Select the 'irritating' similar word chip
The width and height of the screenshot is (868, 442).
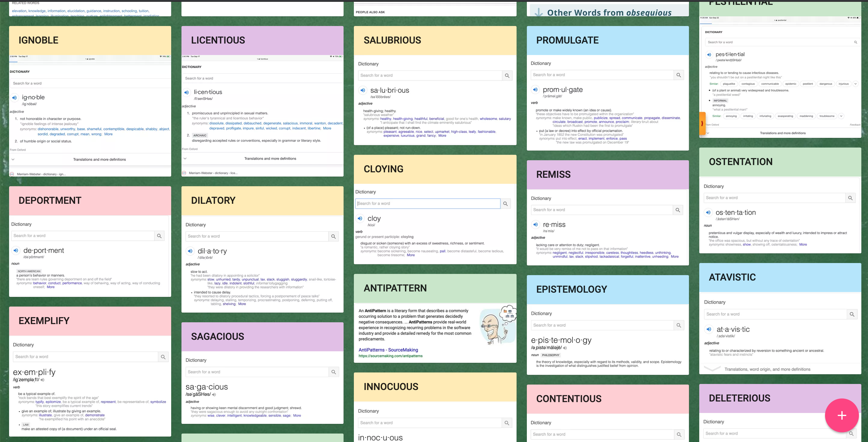[x=748, y=116]
